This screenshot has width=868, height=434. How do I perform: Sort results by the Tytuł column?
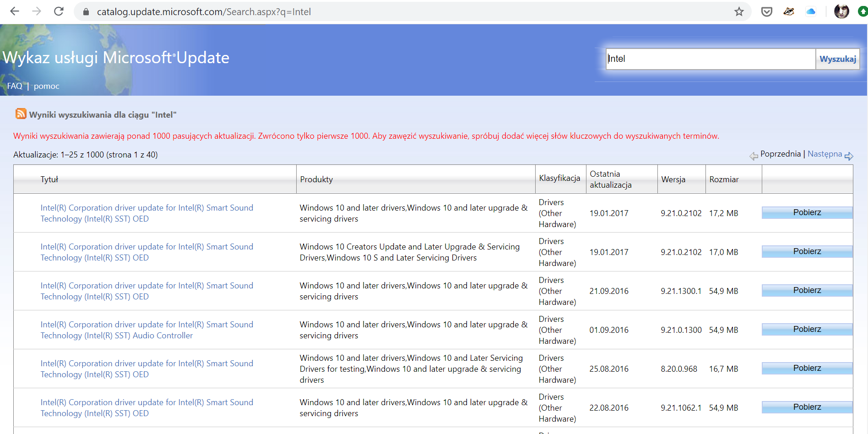(x=49, y=179)
